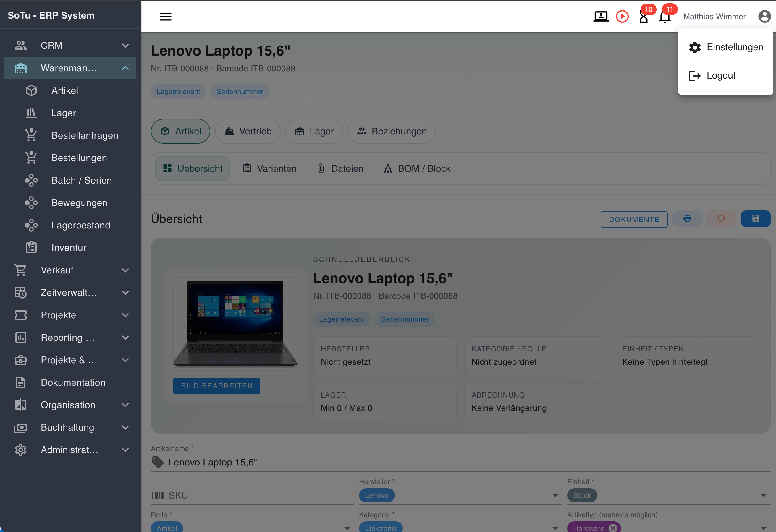Screen dimensions: 776x532
Task: Open the Artikel section in the sidebar
Action: click(x=65, y=90)
